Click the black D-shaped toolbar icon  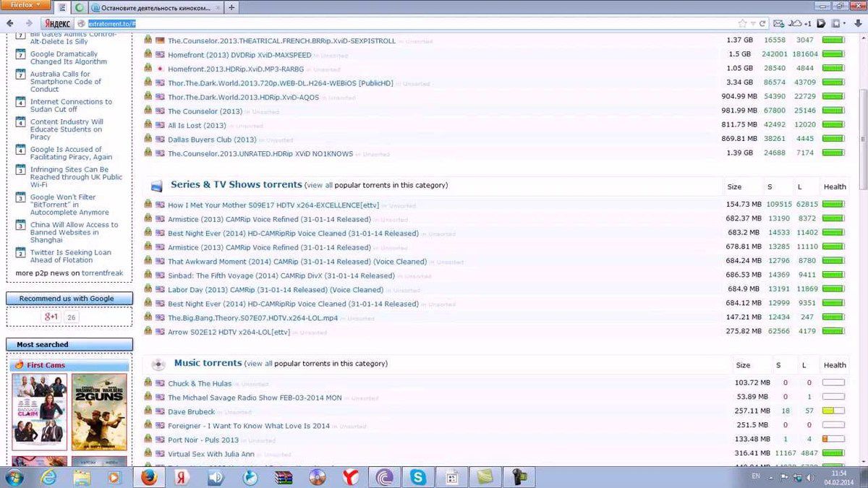[822, 23]
